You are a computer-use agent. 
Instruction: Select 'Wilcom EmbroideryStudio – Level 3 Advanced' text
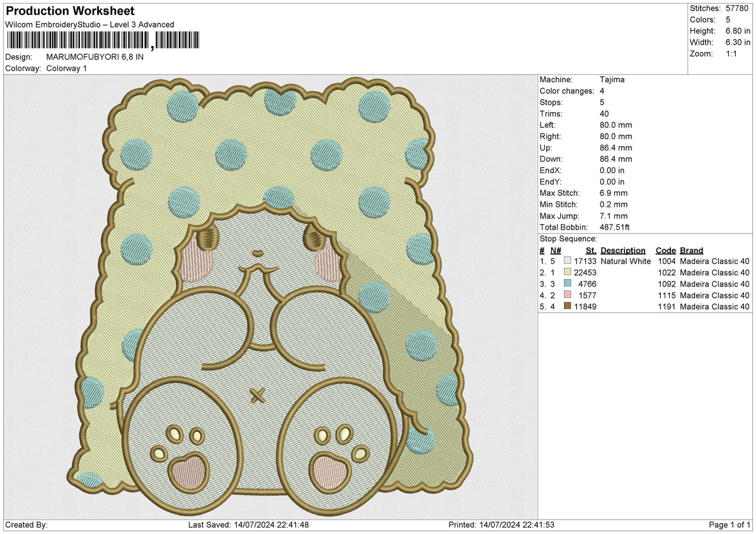pos(89,25)
